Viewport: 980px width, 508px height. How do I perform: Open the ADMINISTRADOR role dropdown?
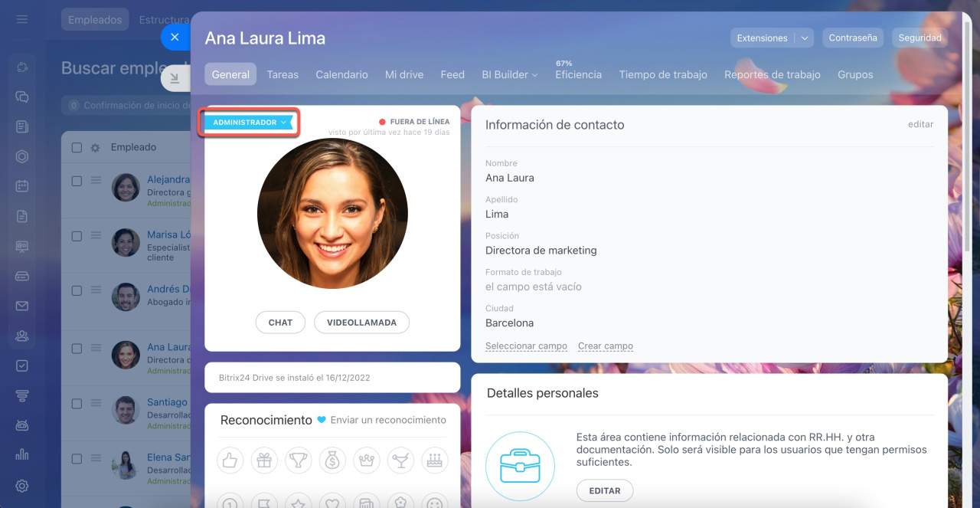coord(249,123)
